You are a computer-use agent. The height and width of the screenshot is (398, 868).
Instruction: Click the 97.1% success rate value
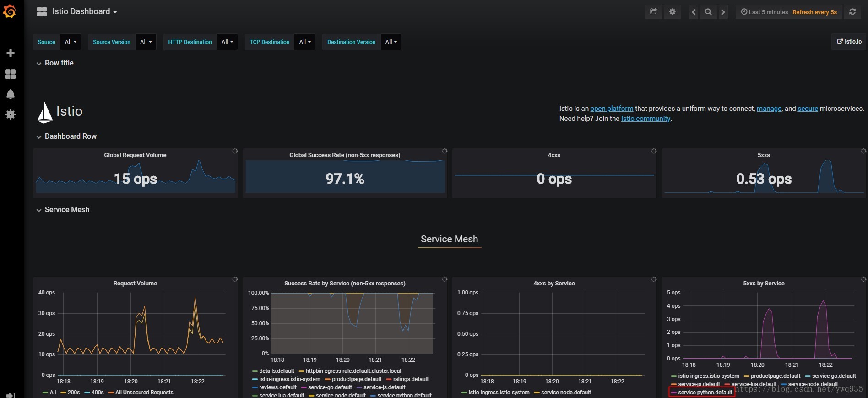345,179
